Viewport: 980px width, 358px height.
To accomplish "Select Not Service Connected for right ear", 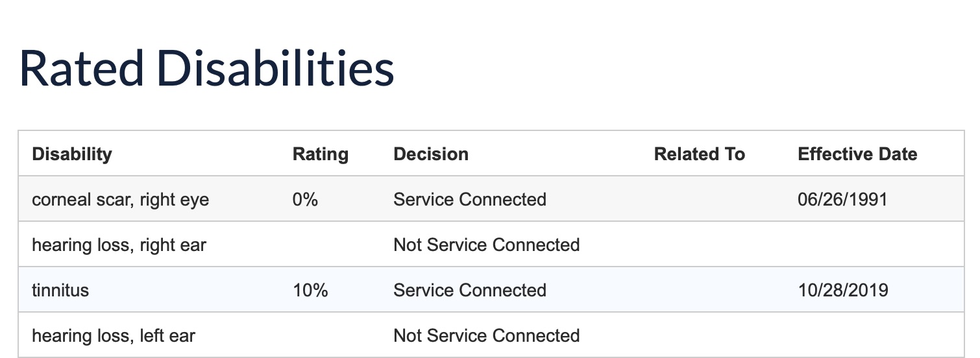I will point(487,245).
